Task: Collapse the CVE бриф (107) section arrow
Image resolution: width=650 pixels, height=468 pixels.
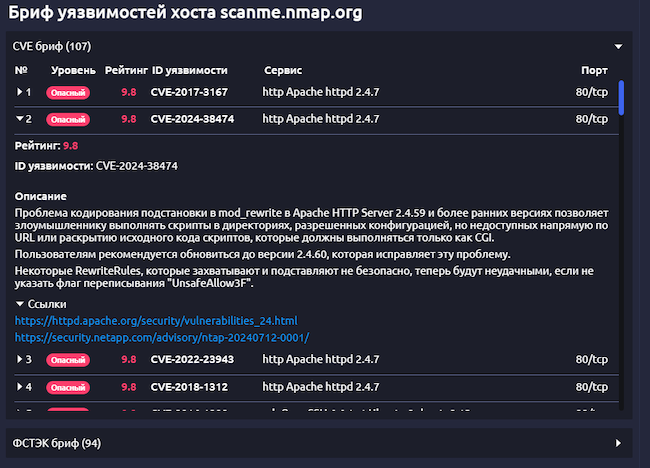Action: tap(618, 46)
